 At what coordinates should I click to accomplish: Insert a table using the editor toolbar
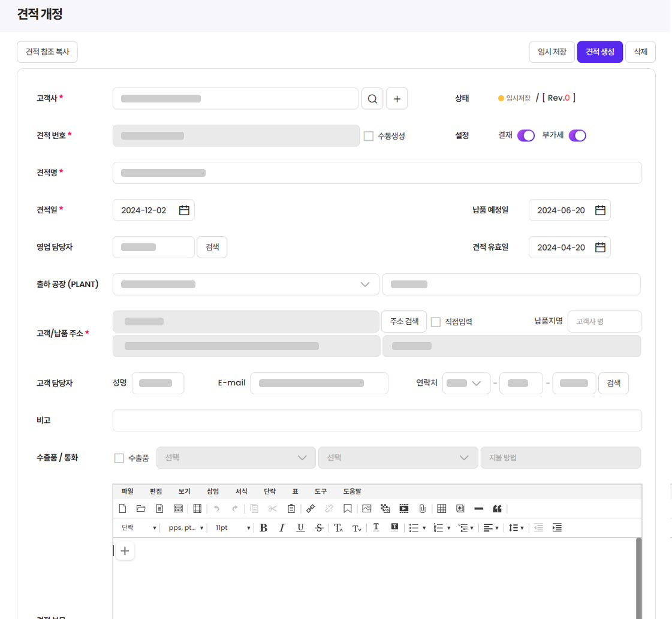coord(442,509)
